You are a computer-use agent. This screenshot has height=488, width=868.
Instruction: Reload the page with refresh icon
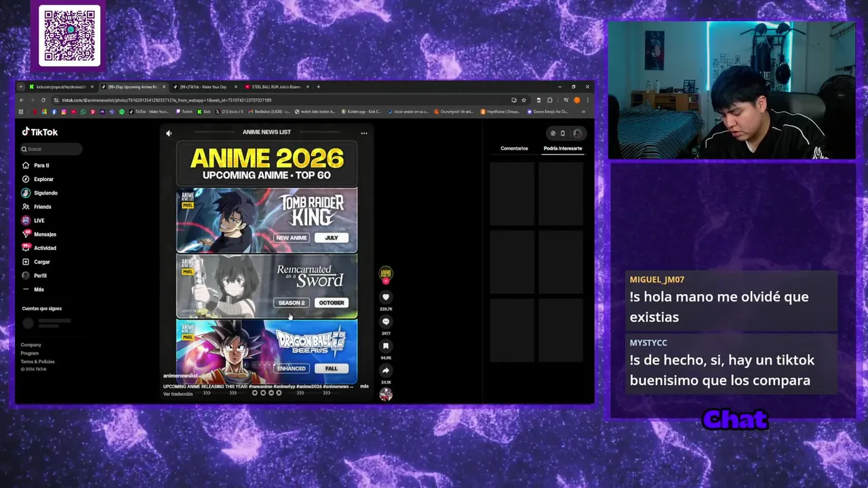[x=43, y=100]
